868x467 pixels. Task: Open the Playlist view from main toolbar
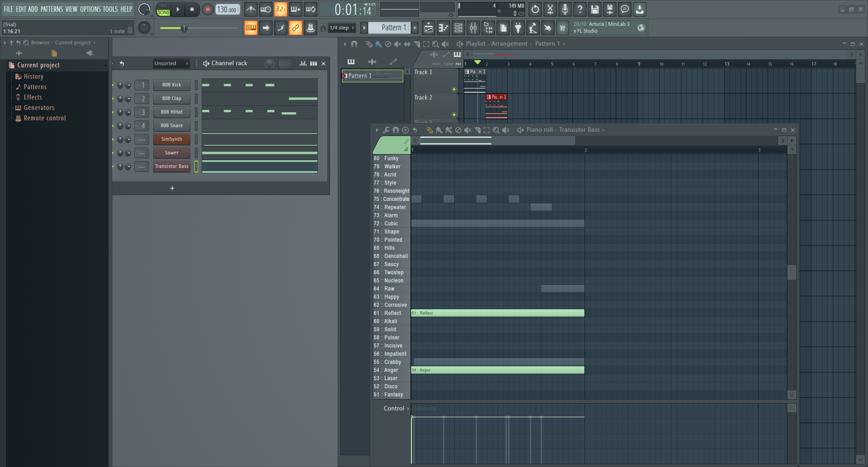[x=428, y=28]
